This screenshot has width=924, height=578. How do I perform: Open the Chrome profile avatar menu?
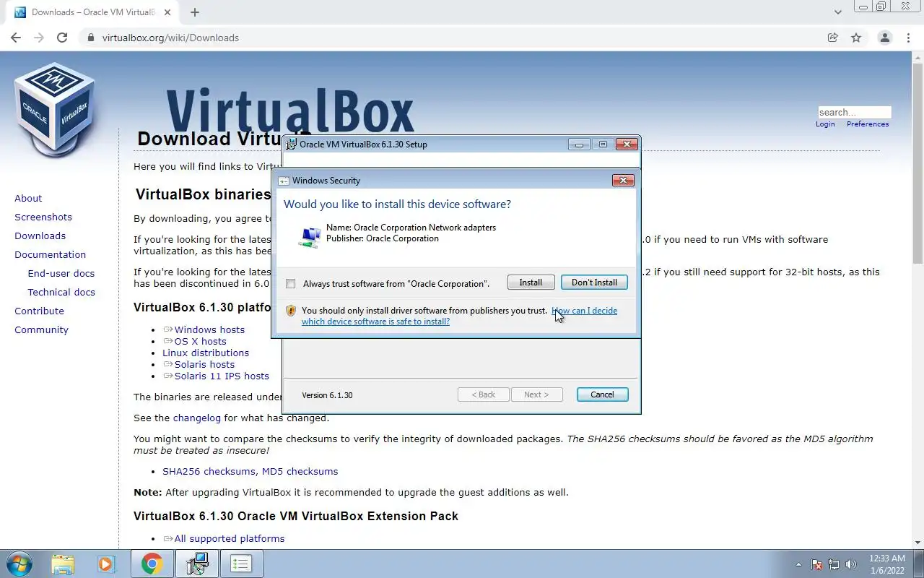(x=884, y=38)
